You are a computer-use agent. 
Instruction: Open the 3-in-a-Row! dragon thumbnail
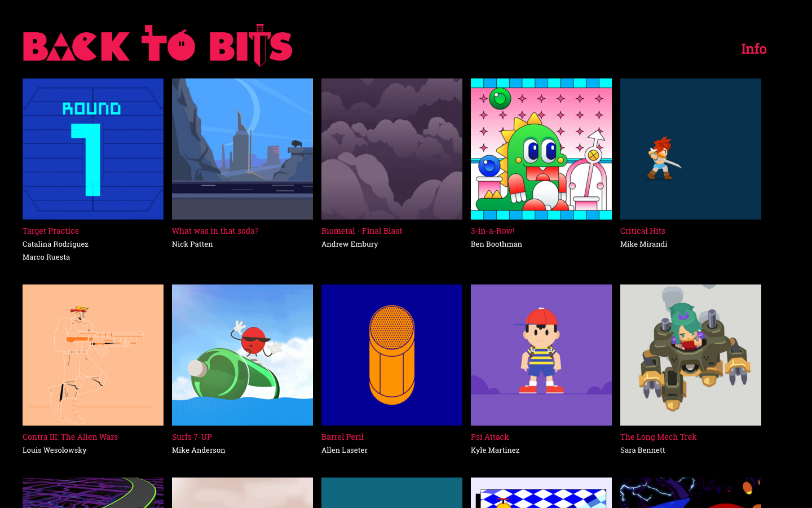(541, 149)
